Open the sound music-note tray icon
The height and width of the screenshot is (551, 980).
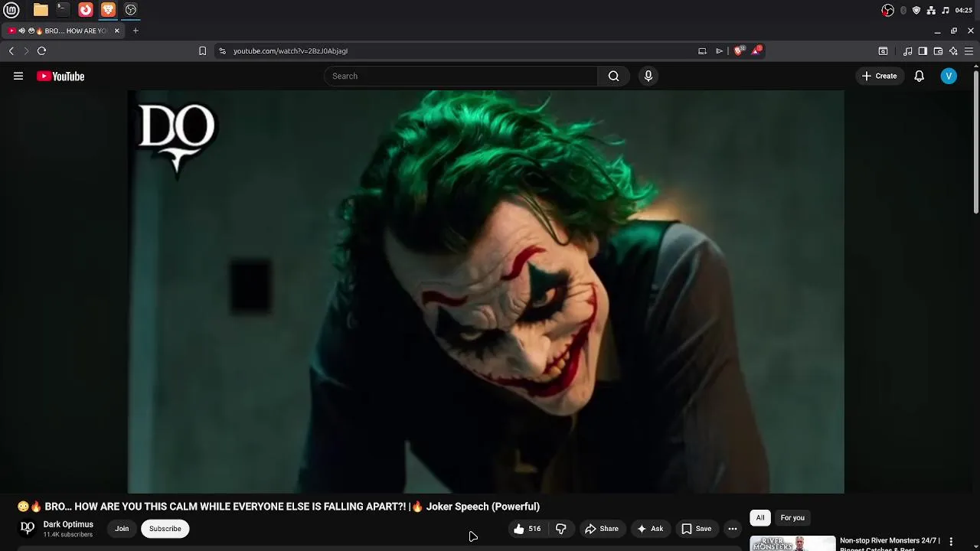click(x=946, y=10)
